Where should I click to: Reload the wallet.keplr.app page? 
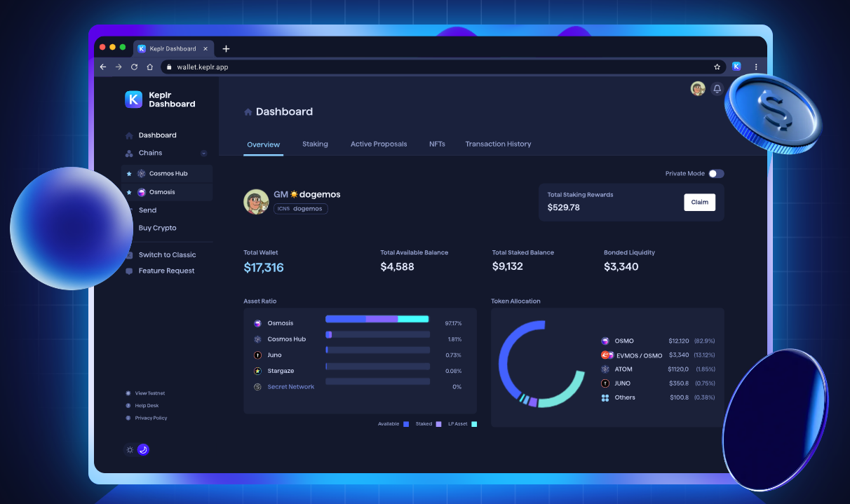pos(134,67)
